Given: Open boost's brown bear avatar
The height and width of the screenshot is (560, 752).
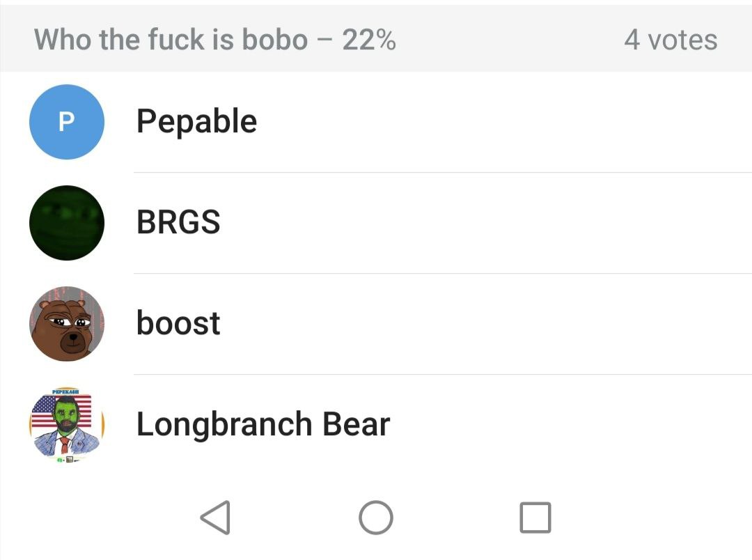Looking at the screenshot, I should pos(67,324).
